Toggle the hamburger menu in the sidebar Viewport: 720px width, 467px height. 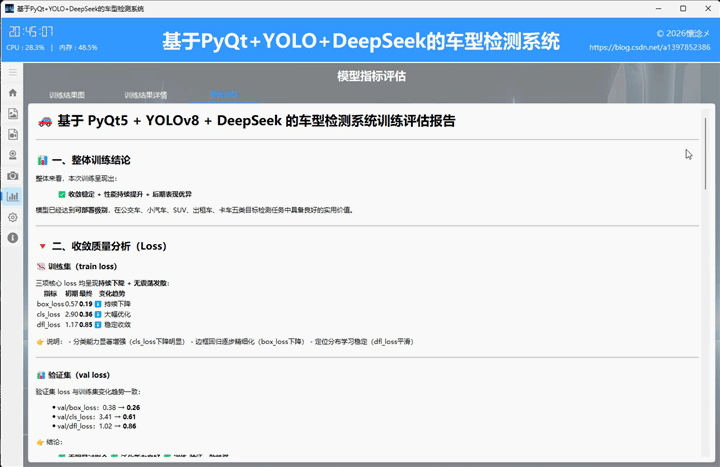(x=13, y=72)
